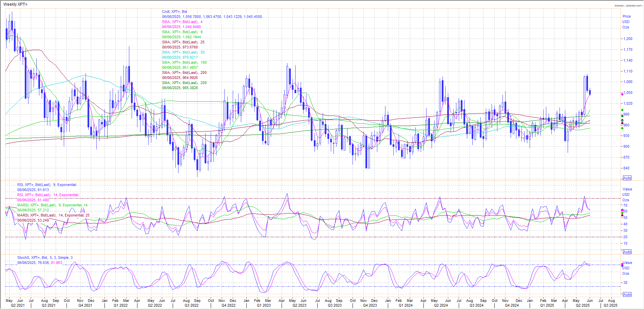Click the 'Q2 2021' quarter label on time axis
The height and width of the screenshot is (309, 644).
[x=18, y=305]
